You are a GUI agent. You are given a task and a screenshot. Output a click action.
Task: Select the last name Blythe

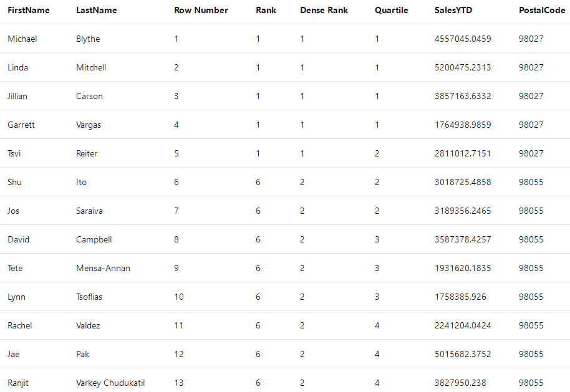point(88,39)
